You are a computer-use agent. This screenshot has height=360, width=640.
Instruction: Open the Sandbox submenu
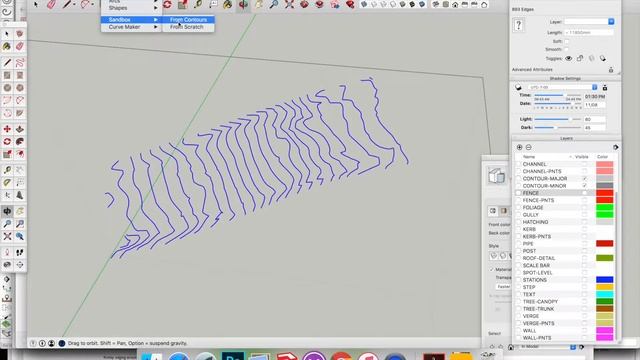[131, 20]
